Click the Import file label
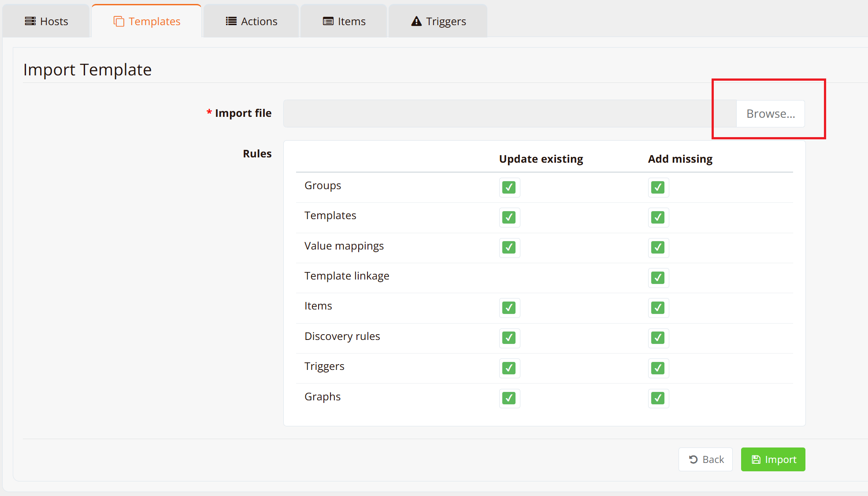868x496 pixels. (243, 113)
